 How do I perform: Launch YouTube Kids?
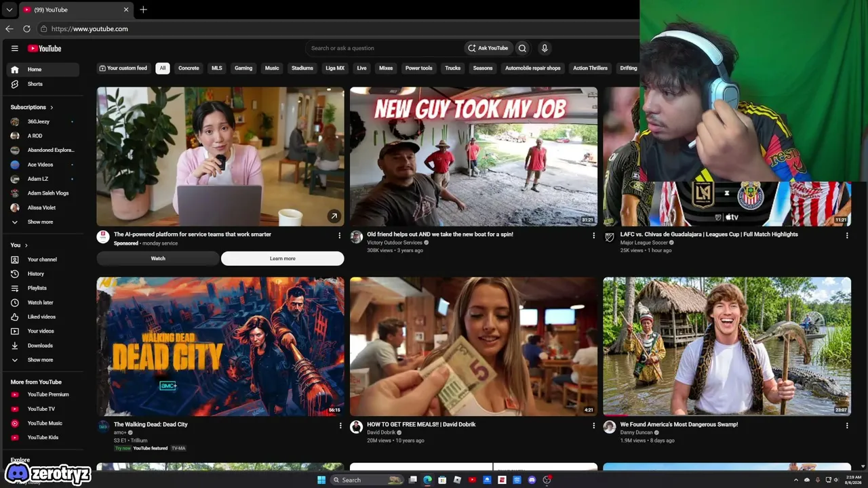click(43, 437)
